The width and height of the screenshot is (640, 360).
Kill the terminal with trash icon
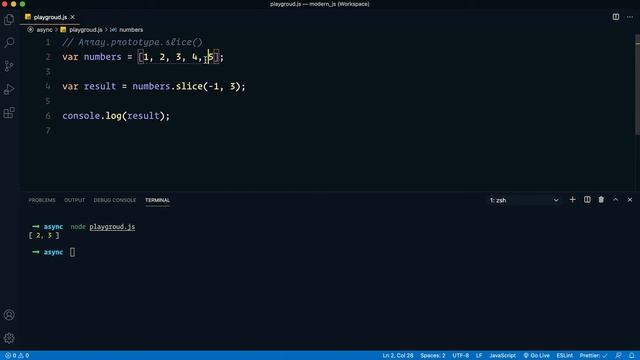[601, 200]
